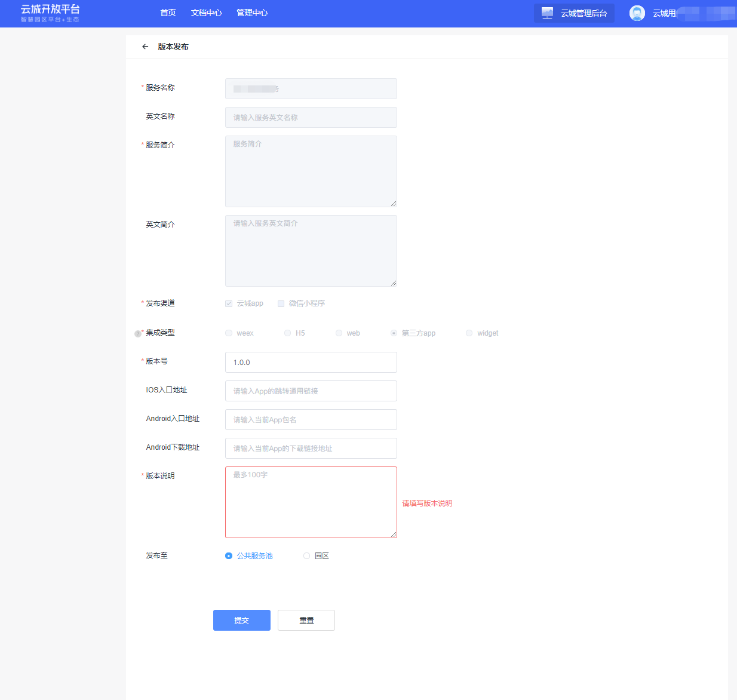Click the 提交 button
This screenshot has width=737, height=700.
[x=242, y=621]
